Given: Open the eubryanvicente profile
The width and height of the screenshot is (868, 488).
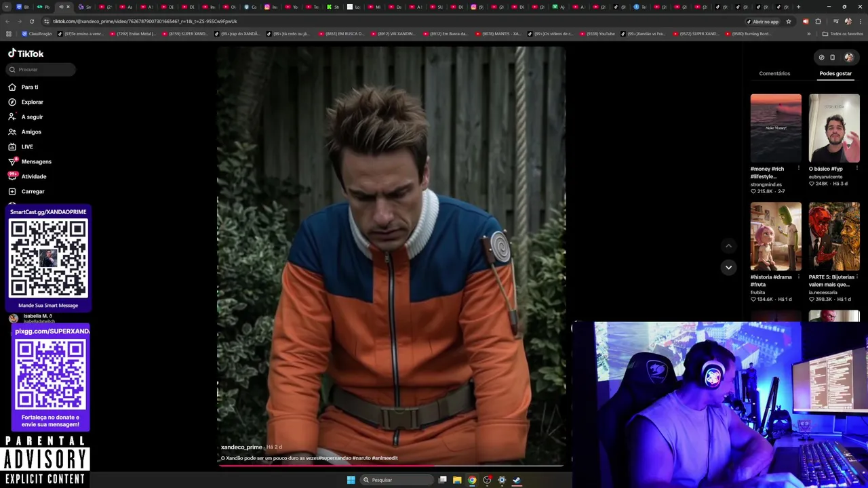Looking at the screenshot, I should click(x=825, y=177).
